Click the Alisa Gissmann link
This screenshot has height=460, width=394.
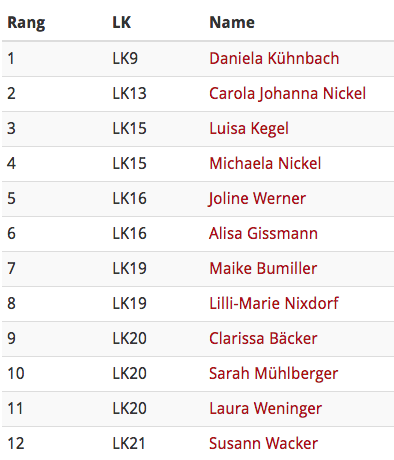(263, 233)
